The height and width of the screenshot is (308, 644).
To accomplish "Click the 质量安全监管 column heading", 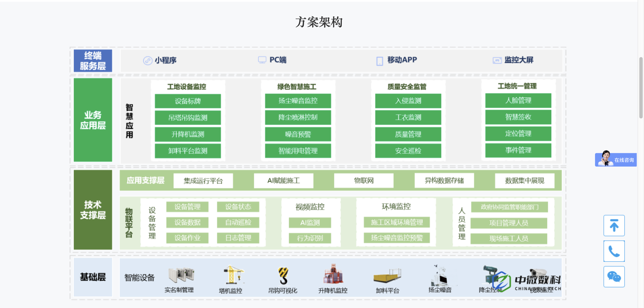I will pos(407,87).
